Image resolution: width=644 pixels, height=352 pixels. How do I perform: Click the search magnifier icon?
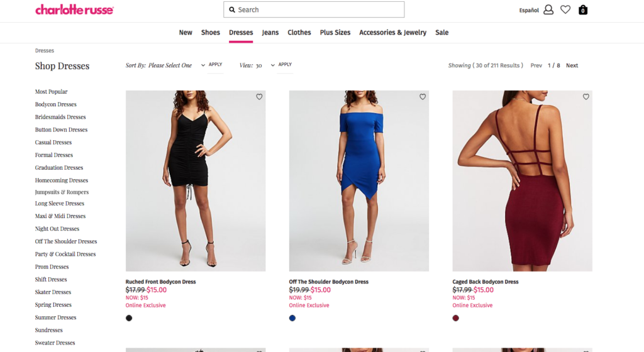(x=232, y=9)
